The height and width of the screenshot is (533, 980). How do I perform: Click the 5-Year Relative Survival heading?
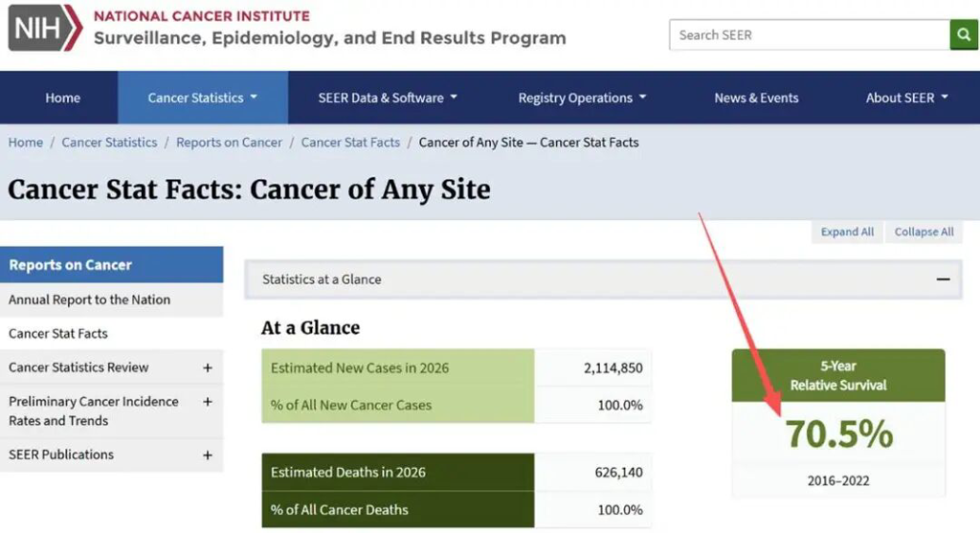(x=838, y=375)
